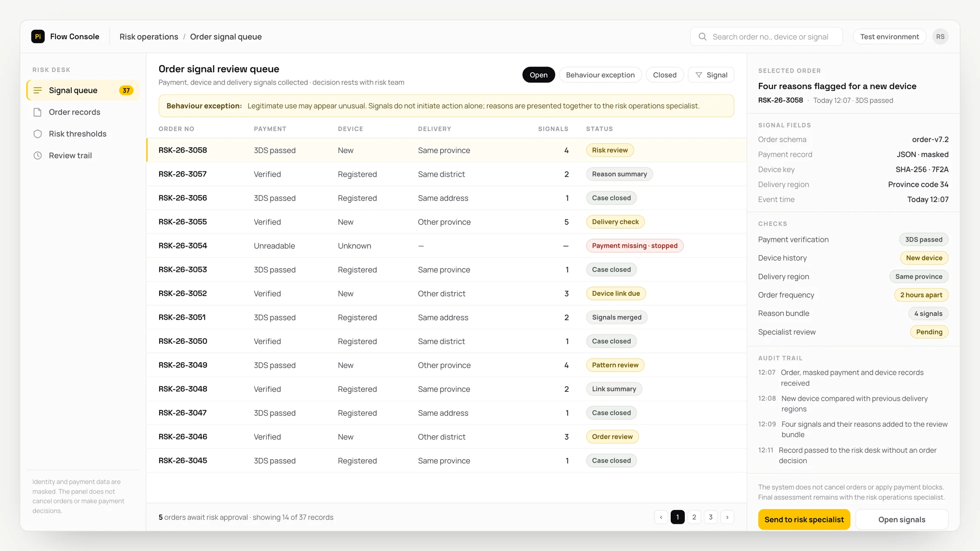This screenshot has width=980, height=551.
Task: Select order RSK-26-3054
Action: (446, 246)
